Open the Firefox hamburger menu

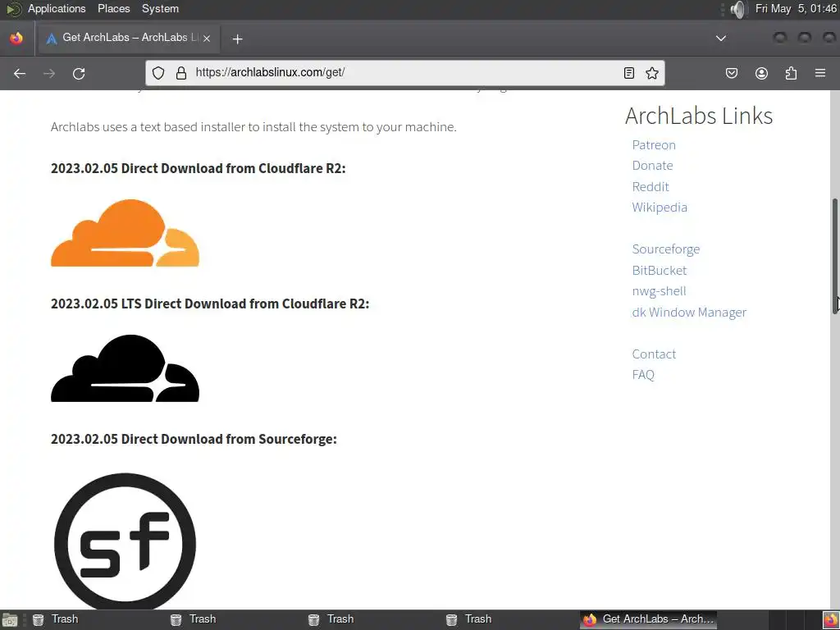(820, 73)
